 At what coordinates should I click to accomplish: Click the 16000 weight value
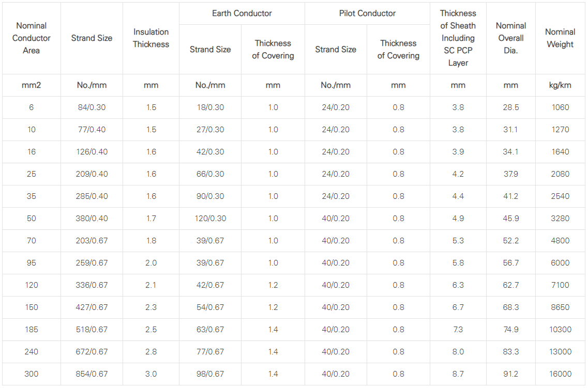[x=560, y=374]
